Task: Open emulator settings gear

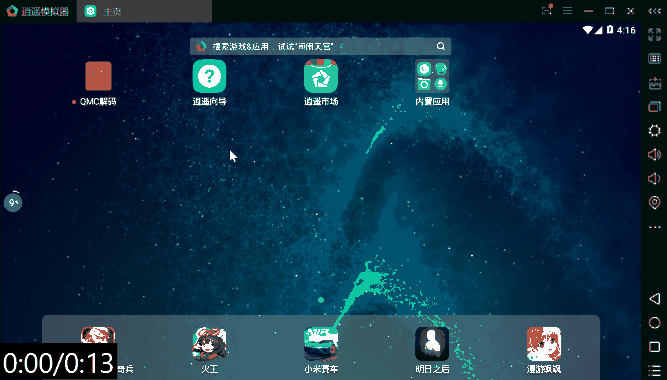Action: (654, 130)
